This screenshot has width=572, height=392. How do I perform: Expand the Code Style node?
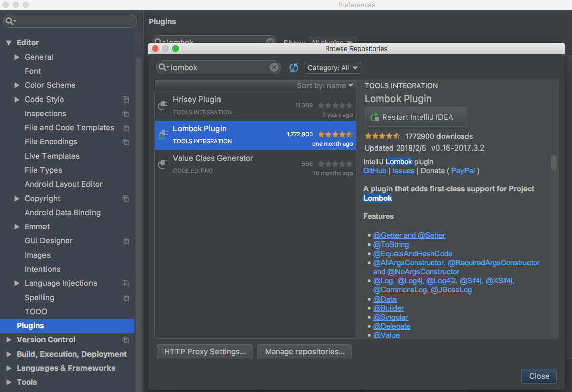click(x=17, y=100)
